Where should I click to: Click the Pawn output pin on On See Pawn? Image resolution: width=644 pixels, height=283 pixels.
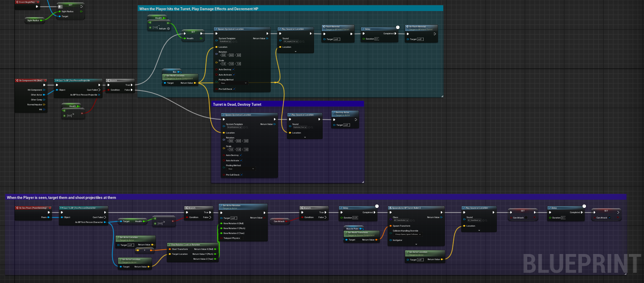tap(49, 217)
